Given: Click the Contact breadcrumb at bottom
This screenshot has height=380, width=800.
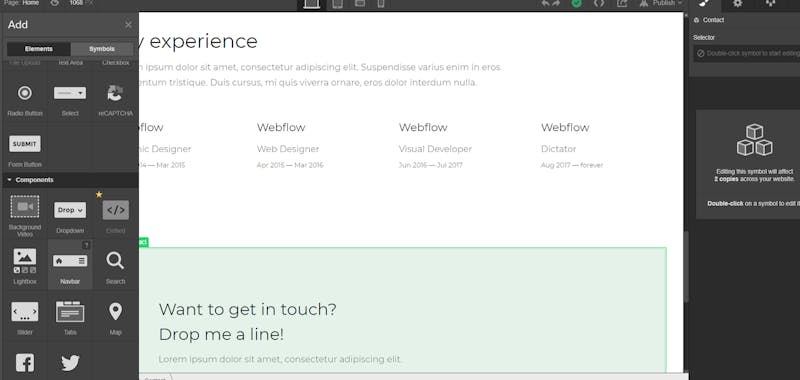Looking at the screenshot, I should coord(155,377).
